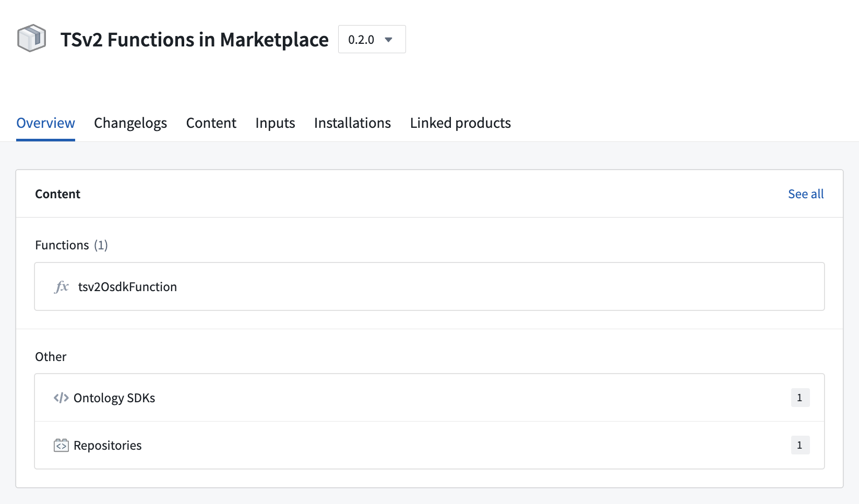Click the caret arrow in the version selector
Screen dimensions: 859x504
pos(388,39)
